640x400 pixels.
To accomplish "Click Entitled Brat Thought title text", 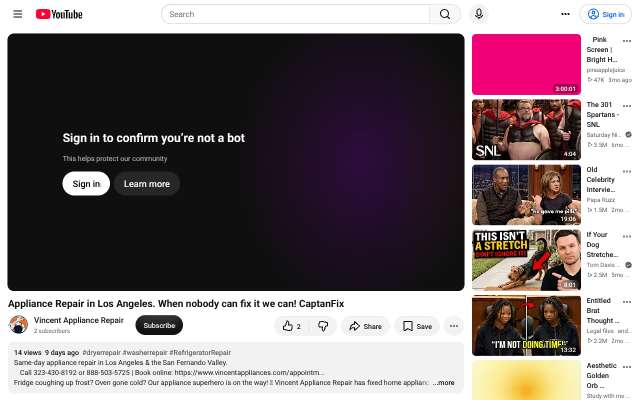I will tap(602, 311).
